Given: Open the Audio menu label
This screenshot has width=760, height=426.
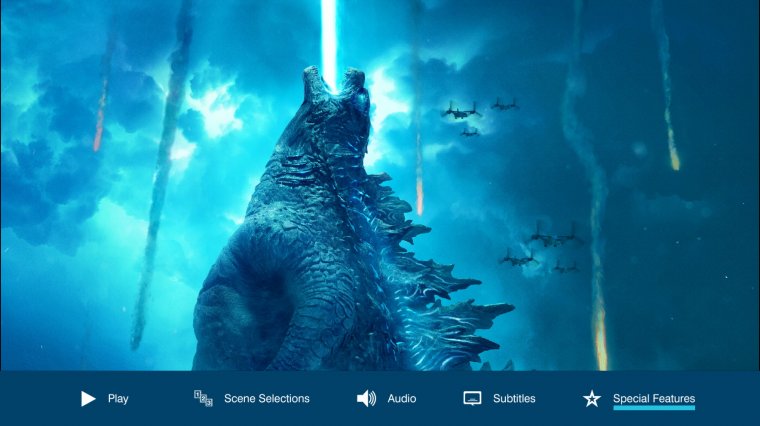Looking at the screenshot, I should pos(401,399).
